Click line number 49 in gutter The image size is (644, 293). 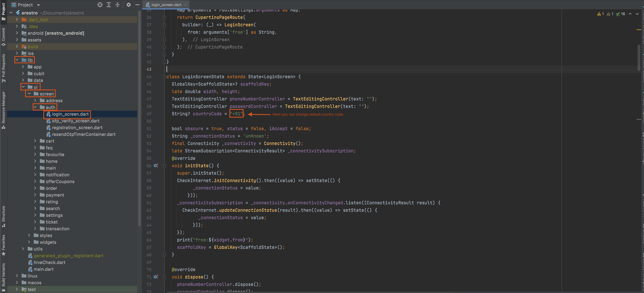[x=149, y=114]
